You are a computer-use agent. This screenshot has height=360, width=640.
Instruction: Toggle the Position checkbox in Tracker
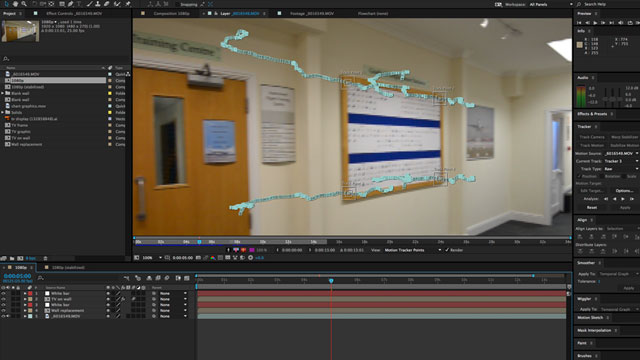579,176
